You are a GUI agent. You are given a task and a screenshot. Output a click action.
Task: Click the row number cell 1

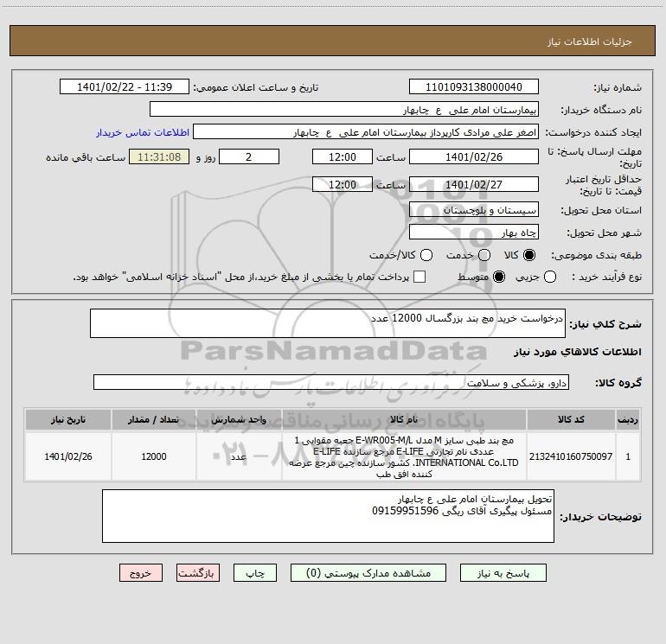tap(628, 456)
